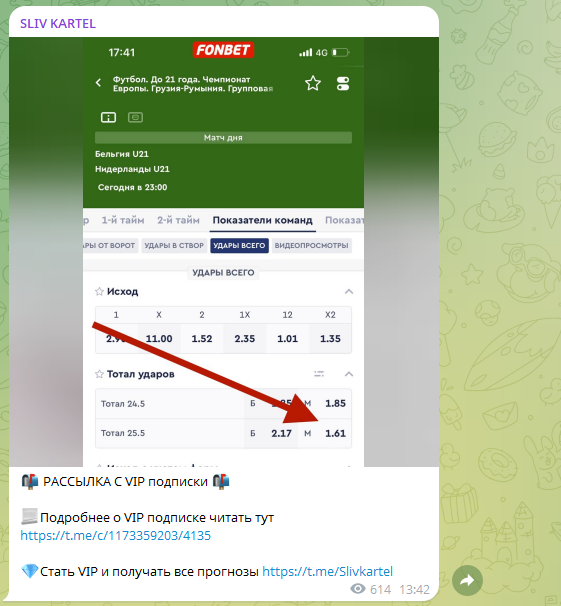Tap the back chevron in Fonbet header
This screenshot has width=561, height=606.
[99, 83]
